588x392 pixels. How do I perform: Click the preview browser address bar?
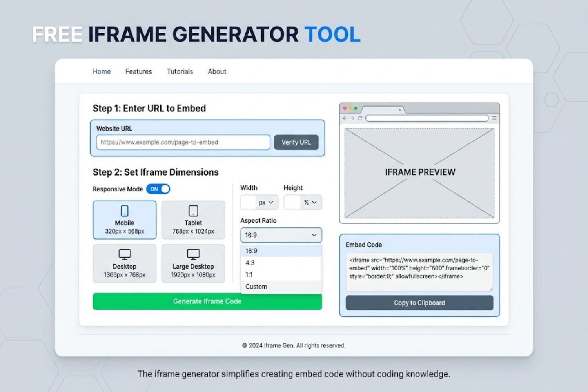tap(427, 118)
